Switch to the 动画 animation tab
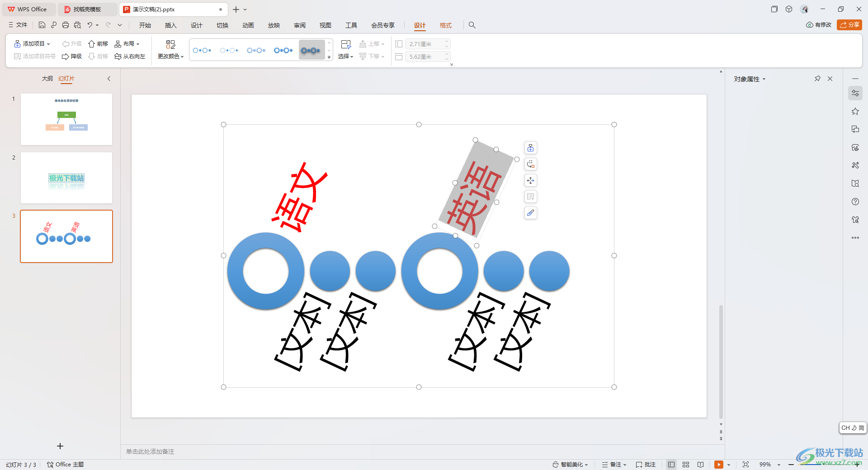This screenshot has height=470, width=868. pos(248,25)
